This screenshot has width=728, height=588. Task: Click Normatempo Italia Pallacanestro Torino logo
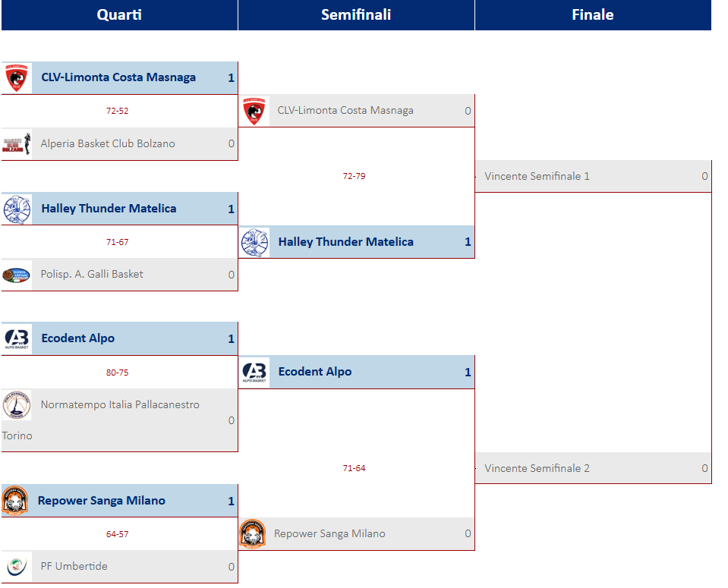[x=17, y=404]
